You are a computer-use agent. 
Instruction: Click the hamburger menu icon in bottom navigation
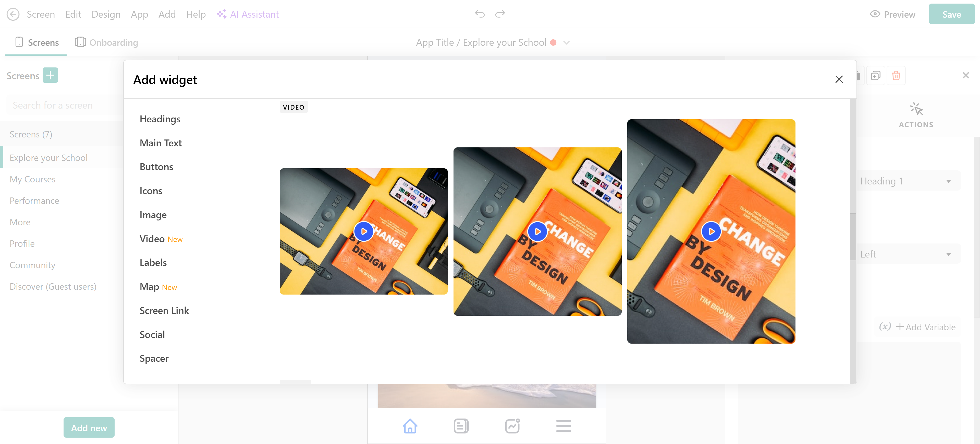click(x=563, y=426)
